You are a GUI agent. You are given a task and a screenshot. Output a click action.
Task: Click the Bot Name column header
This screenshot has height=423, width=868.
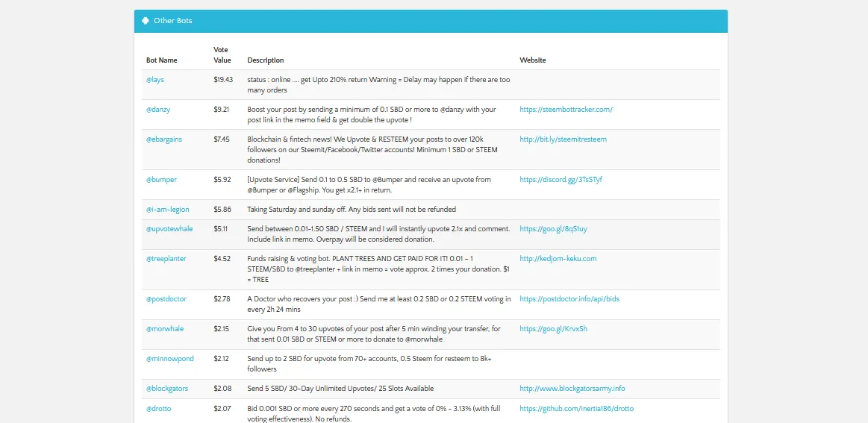[162, 60]
